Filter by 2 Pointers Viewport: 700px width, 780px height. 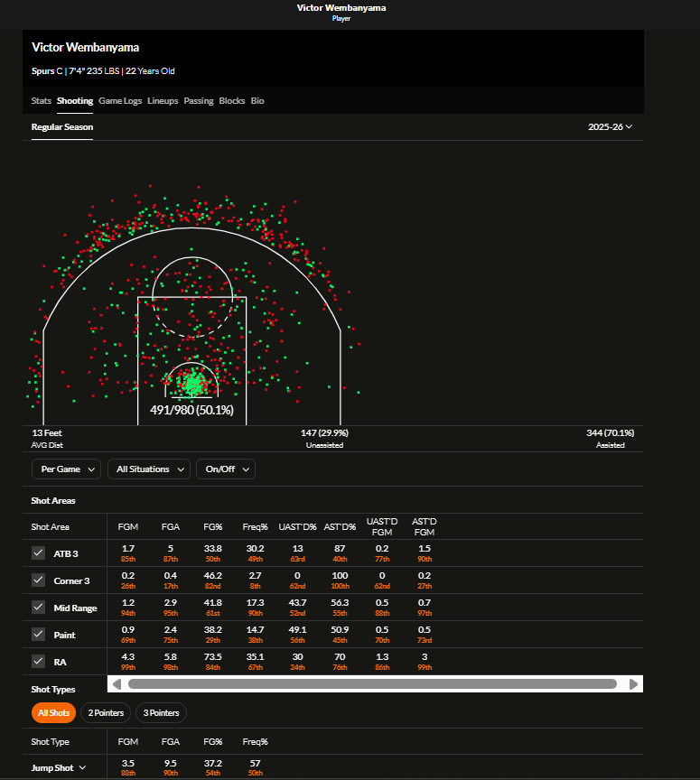tap(106, 713)
